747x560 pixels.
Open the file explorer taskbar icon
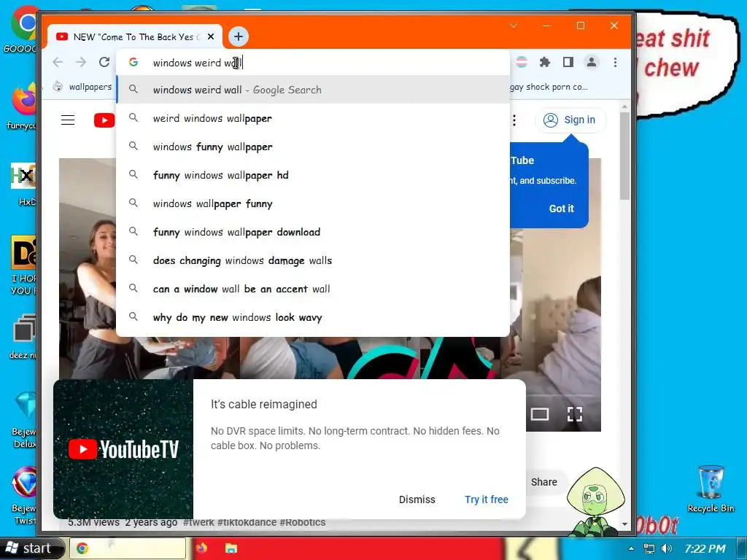pos(231,548)
